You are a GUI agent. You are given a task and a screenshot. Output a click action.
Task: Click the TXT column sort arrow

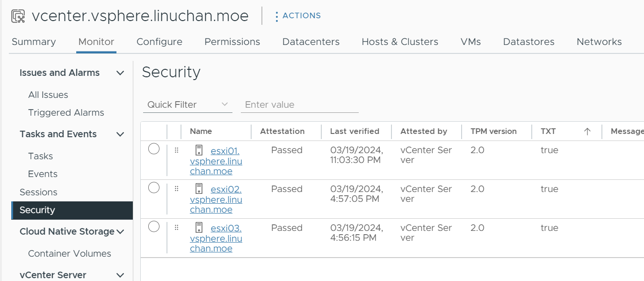(x=587, y=132)
